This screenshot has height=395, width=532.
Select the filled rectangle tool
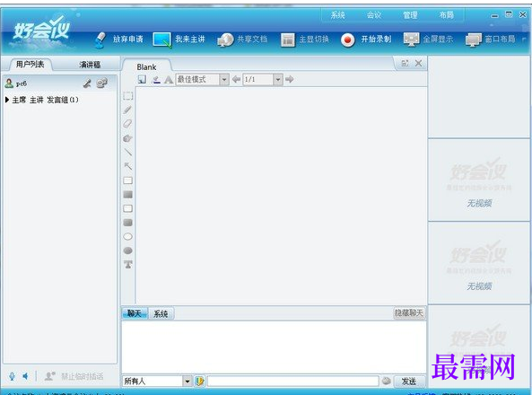pos(128,195)
